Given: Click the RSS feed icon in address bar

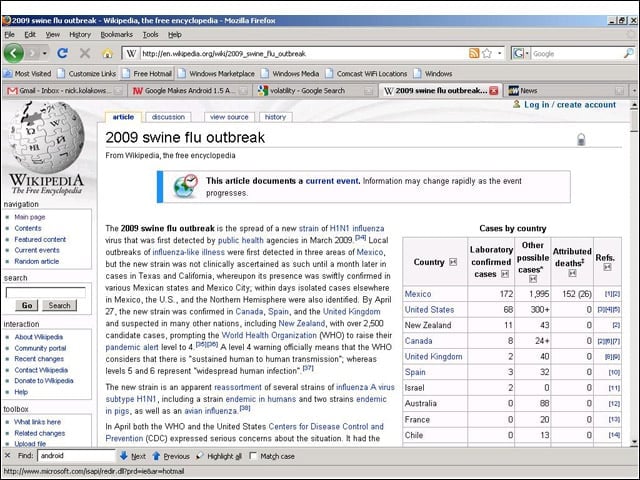Looking at the screenshot, I should tap(474, 53).
